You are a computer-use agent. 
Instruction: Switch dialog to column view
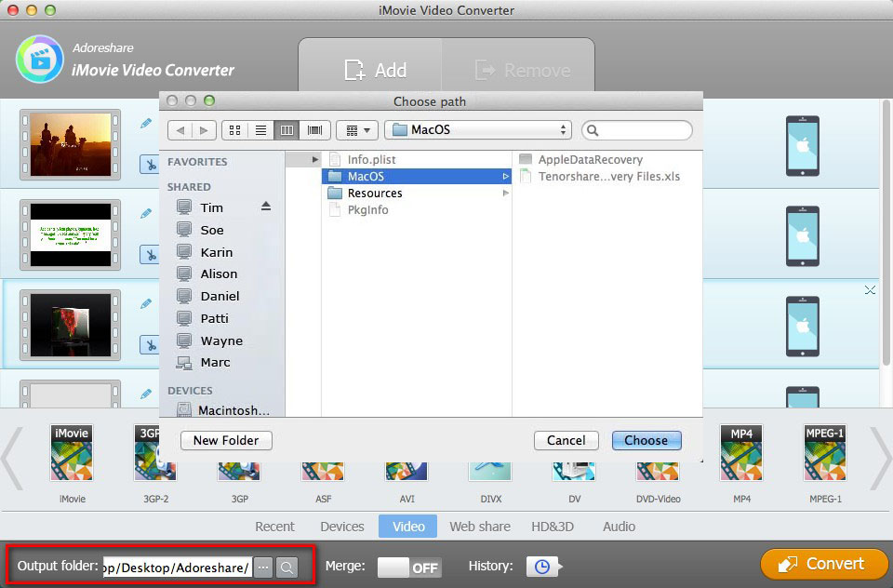(x=287, y=130)
